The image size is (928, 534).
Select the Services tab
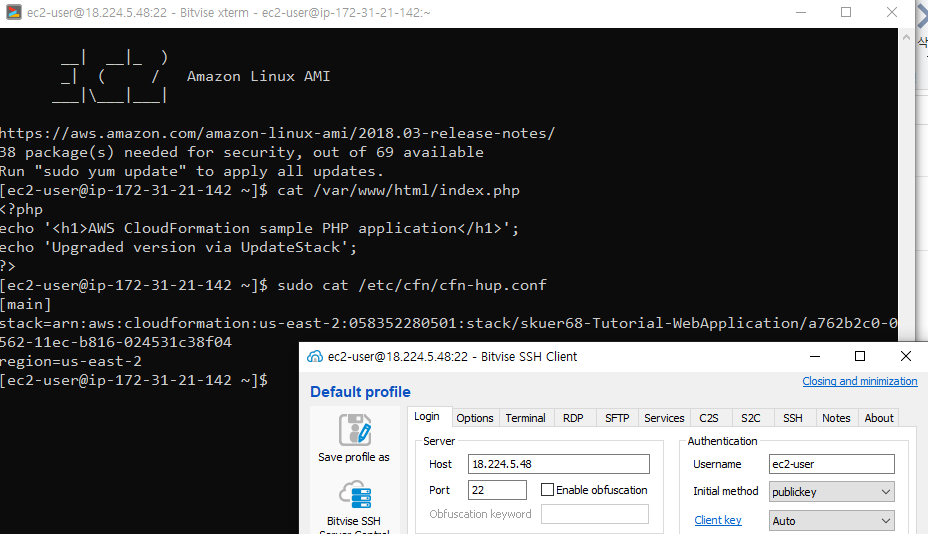(664, 418)
